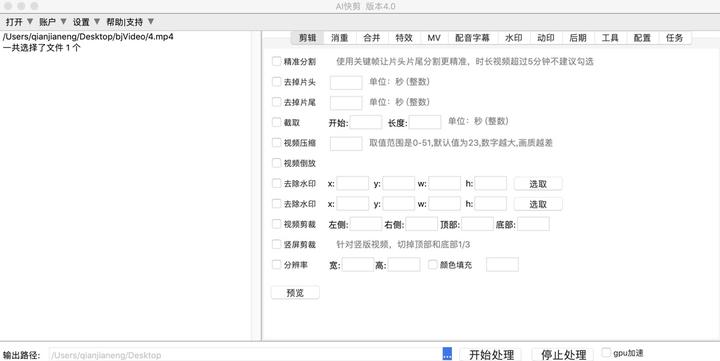
Task: Focus the 右侧 crop input field
Action: point(422,224)
